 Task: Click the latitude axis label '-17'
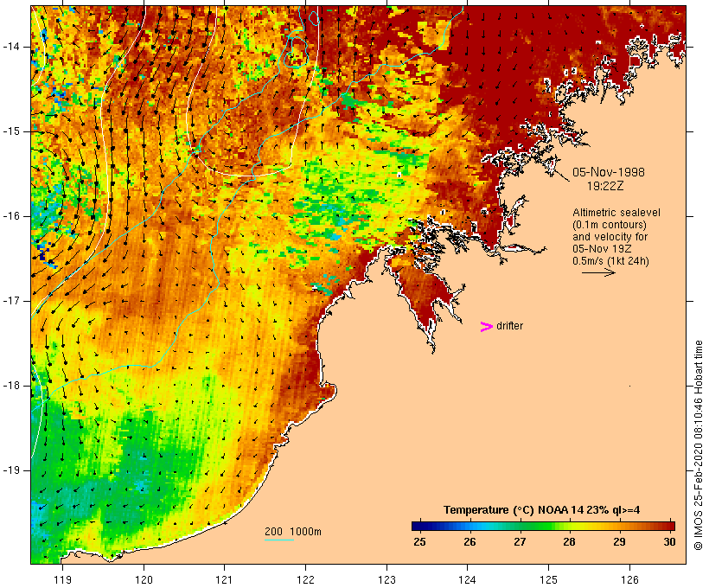(11, 301)
